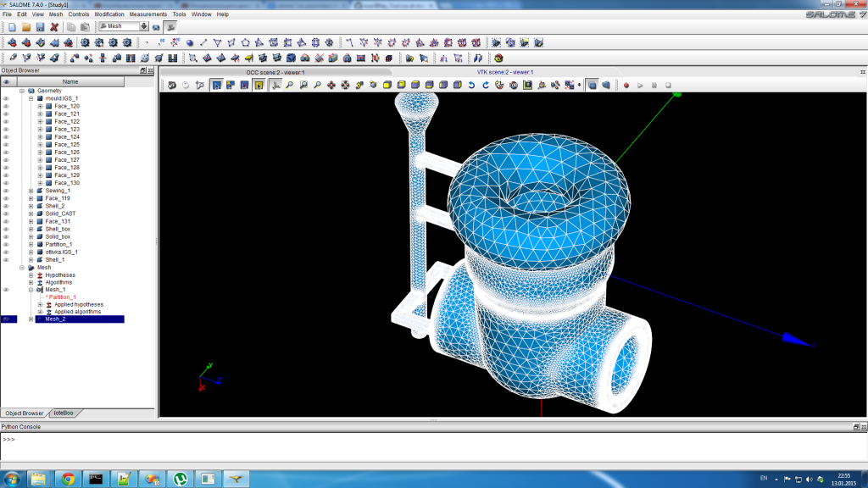Expand the Hypotheses tree node
The image size is (868, 488).
(31, 275)
